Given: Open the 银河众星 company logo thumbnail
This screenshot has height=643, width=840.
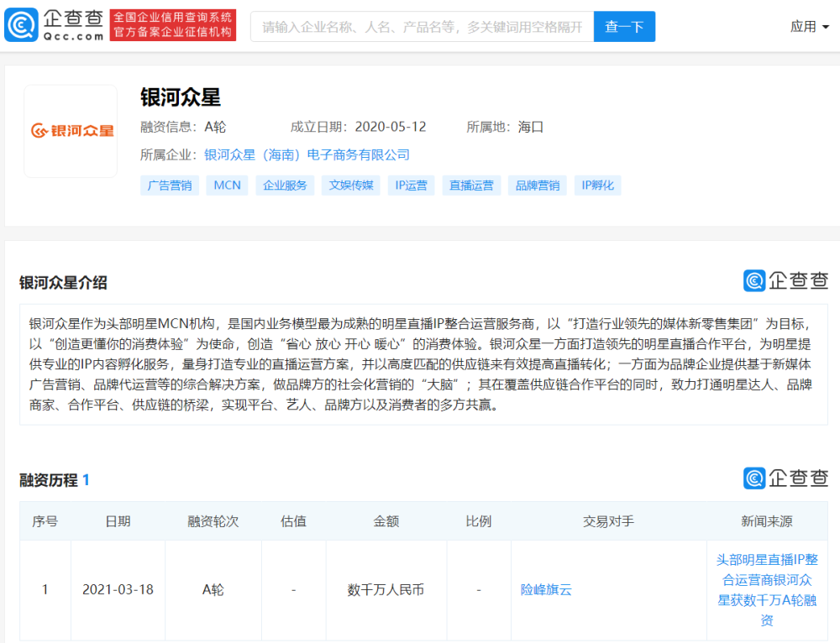Looking at the screenshot, I should (x=71, y=131).
